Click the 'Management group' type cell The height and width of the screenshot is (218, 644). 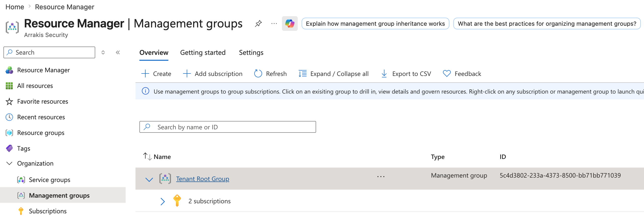(459, 176)
